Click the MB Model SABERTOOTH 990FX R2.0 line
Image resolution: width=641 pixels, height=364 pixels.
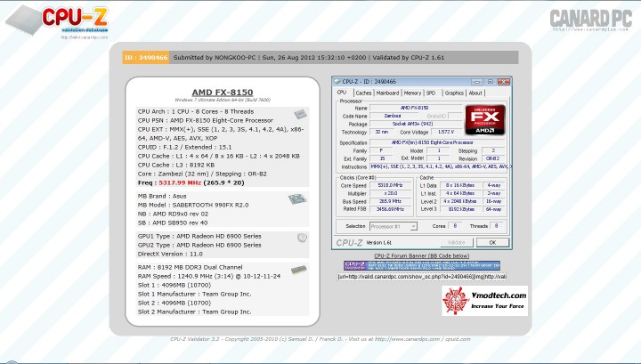[193, 205]
